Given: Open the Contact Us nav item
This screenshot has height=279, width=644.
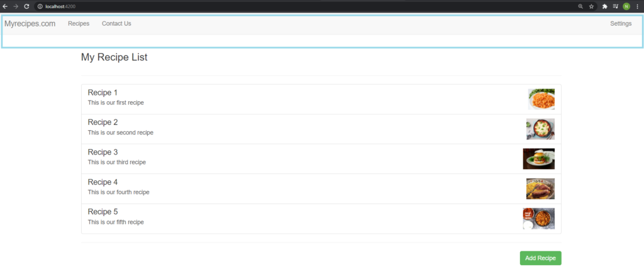Looking at the screenshot, I should pyautogui.click(x=116, y=24).
